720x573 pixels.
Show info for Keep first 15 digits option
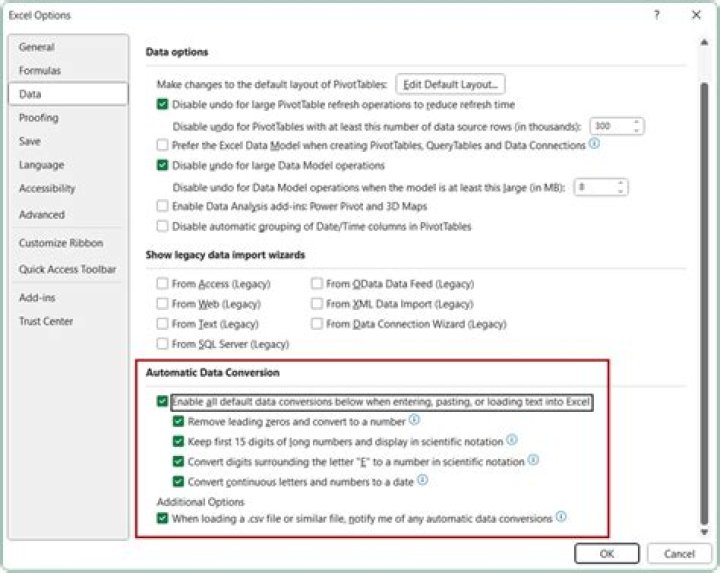pyautogui.click(x=512, y=440)
